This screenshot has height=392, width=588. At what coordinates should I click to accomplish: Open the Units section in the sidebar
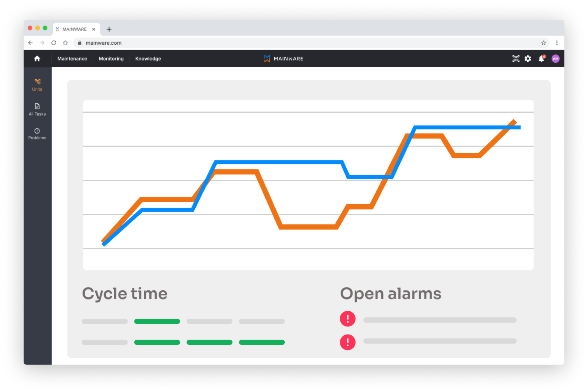coord(37,85)
